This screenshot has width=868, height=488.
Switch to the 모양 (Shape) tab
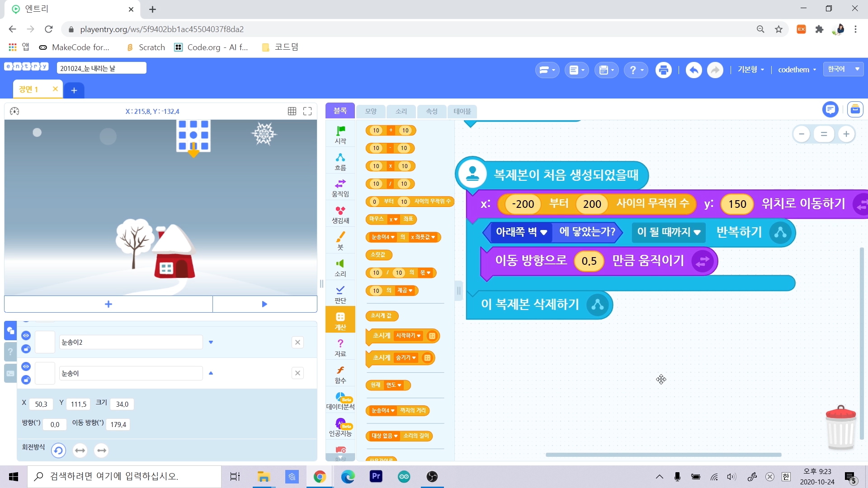tap(371, 111)
